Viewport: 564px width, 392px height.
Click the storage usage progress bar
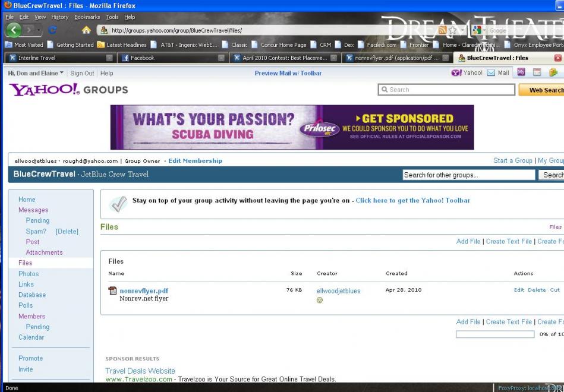(x=494, y=334)
